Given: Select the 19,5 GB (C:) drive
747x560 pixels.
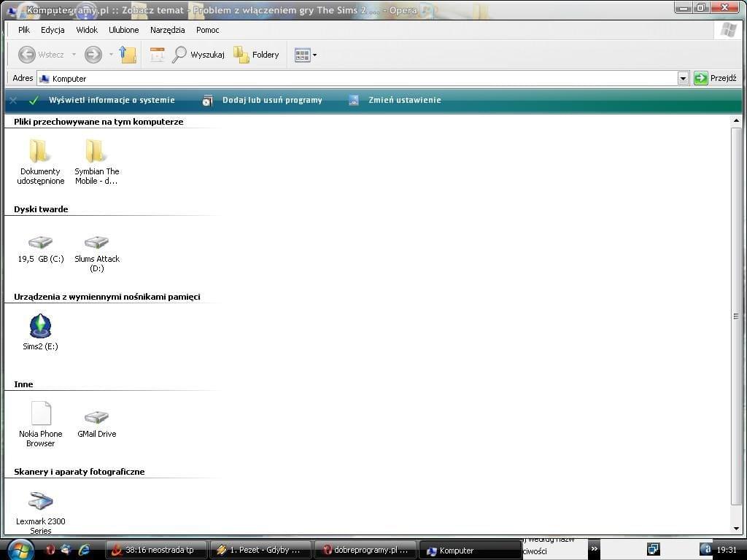Looking at the screenshot, I should (x=41, y=249).
